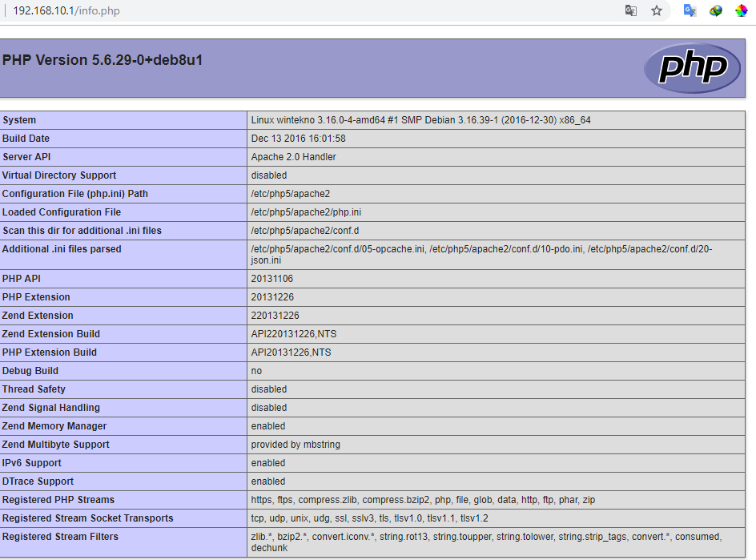
Task: Click the Zend Signal Handling 'disabled' value
Action: pos(268,408)
